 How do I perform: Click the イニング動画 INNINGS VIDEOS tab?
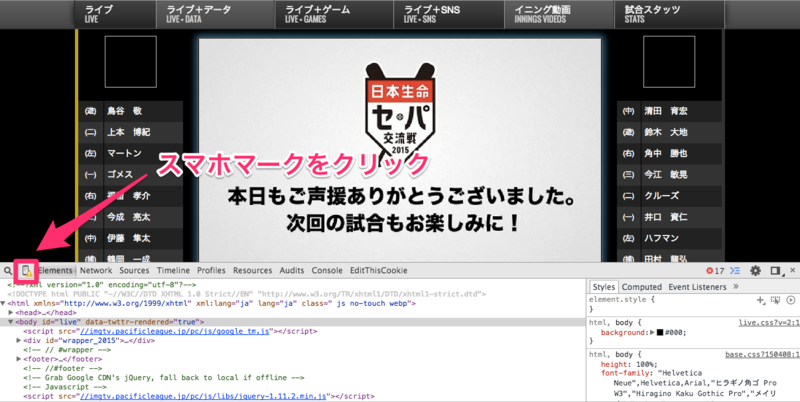point(560,14)
